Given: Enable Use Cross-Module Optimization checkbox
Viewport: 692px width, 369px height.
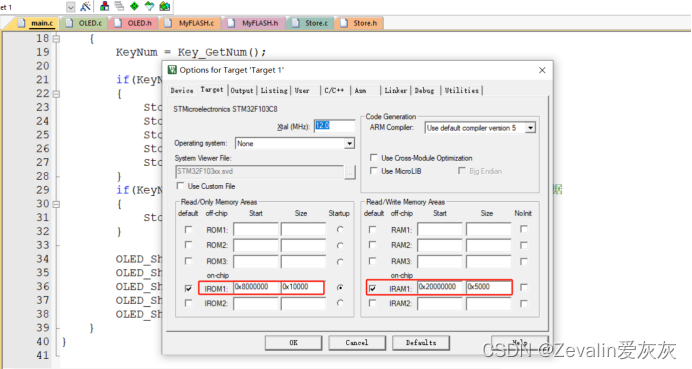Looking at the screenshot, I should pyautogui.click(x=374, y=158).
